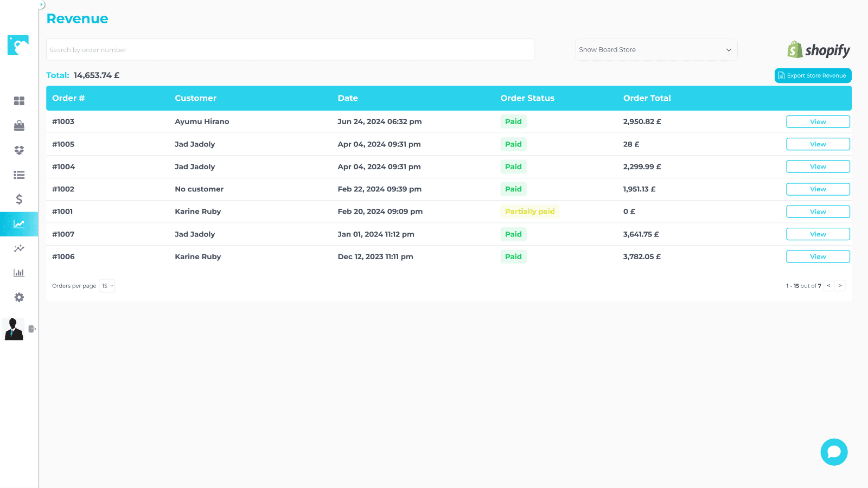Click the analytics trend line icon
The height and width of the screenshot is (488, 868).
pos(19,248)
